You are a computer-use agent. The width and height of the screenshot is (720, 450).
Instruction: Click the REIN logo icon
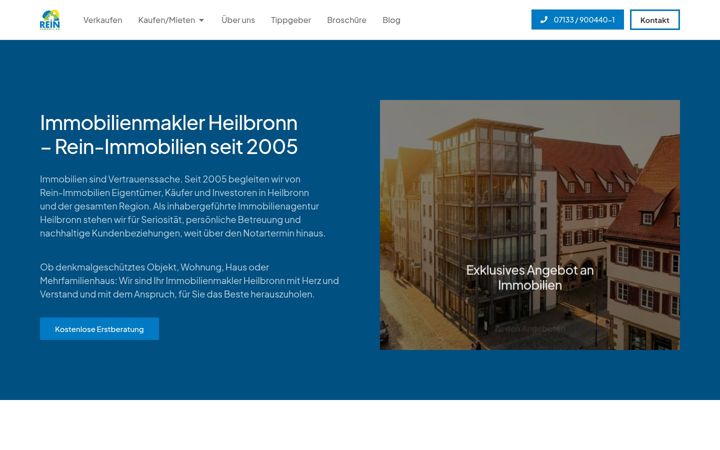click(x=50, y=20)
